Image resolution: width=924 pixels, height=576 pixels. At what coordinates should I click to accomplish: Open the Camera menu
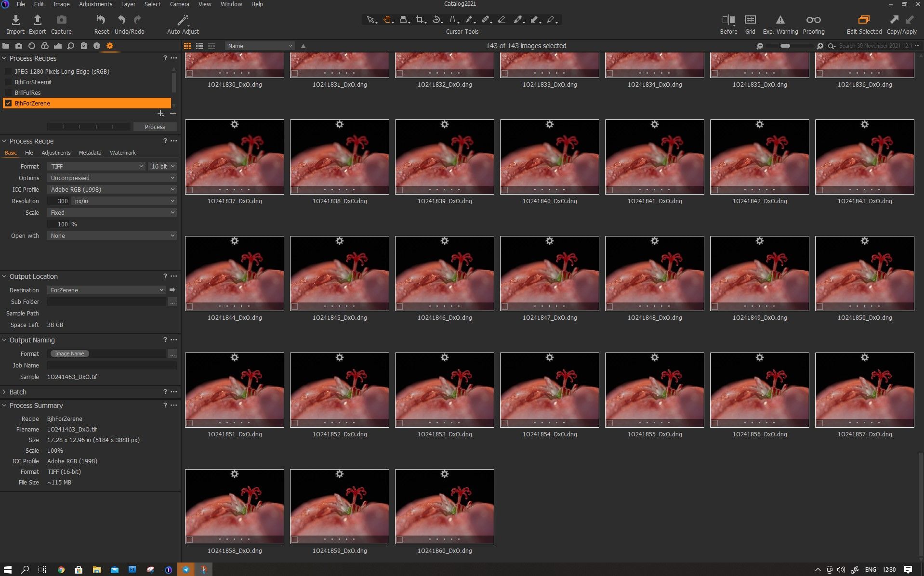click(x=179, y=4)
